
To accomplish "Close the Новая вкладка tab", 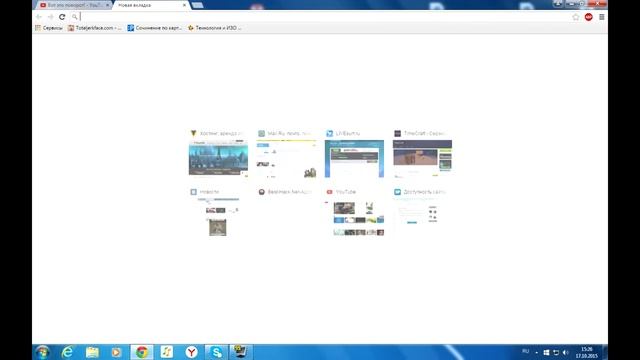I will [184, 5].
